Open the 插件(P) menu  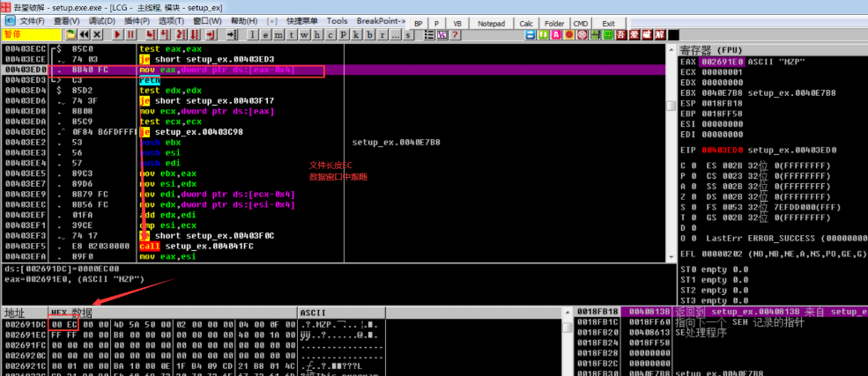[x=137, y=21]
